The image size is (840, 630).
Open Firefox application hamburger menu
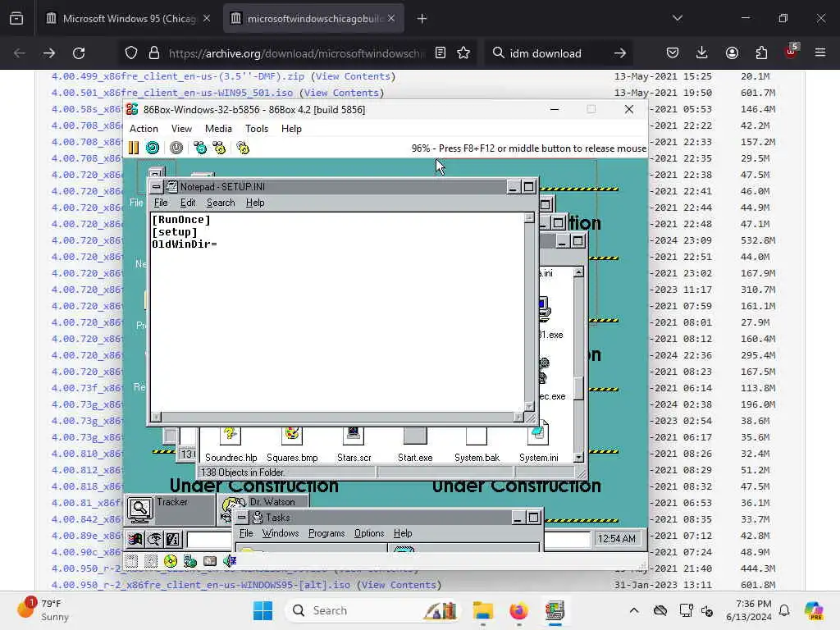820,52
